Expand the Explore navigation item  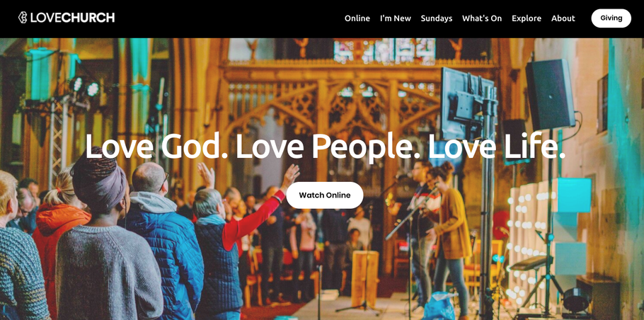(x=526, y=18)
